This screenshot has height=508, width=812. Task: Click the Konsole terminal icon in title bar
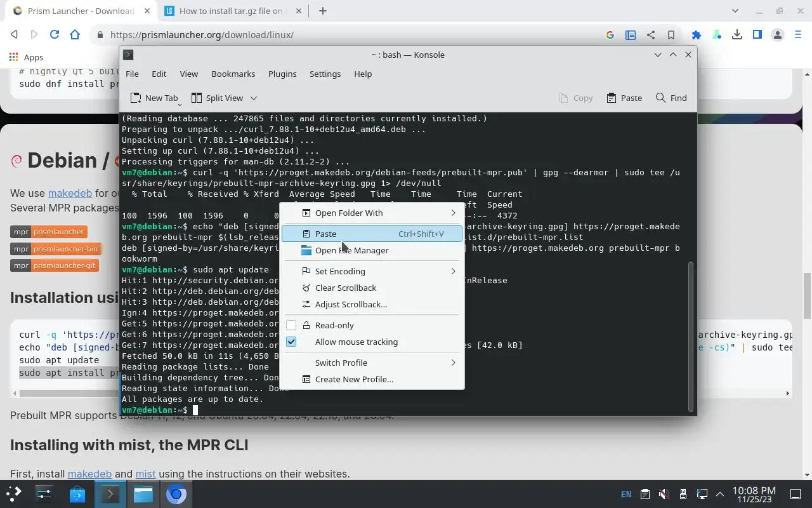click(x=128, y=55)
